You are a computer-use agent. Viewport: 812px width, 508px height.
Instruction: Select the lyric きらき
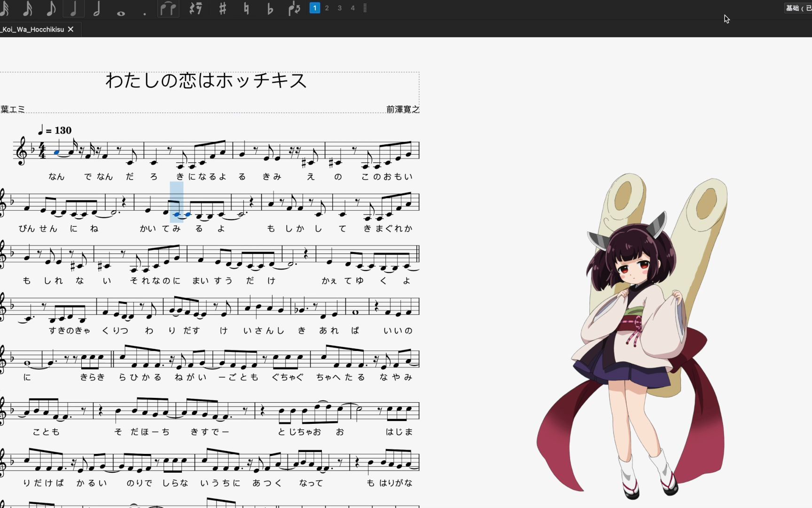pos(92,377)
